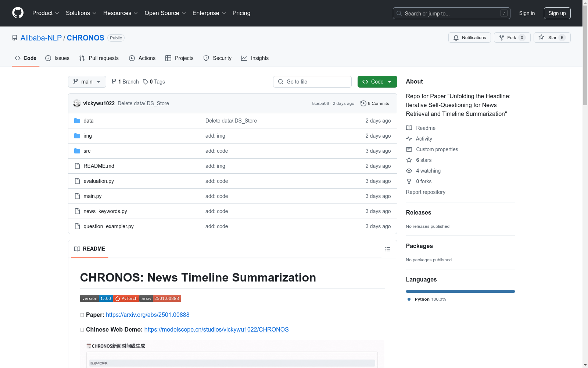This screenshot has height=368, width=588.
Task: Click the img folder icon
Action: (x=77, y=136)
